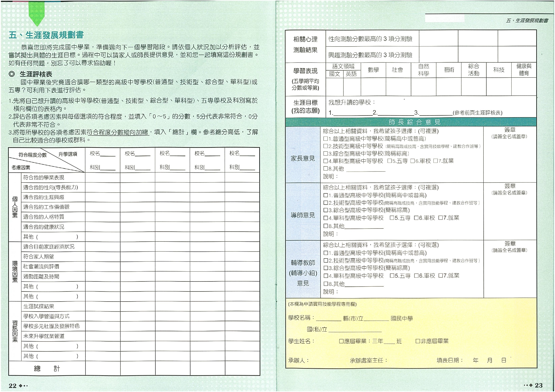Click the 適合我的工作價值觀 row label

coord(46,207)
